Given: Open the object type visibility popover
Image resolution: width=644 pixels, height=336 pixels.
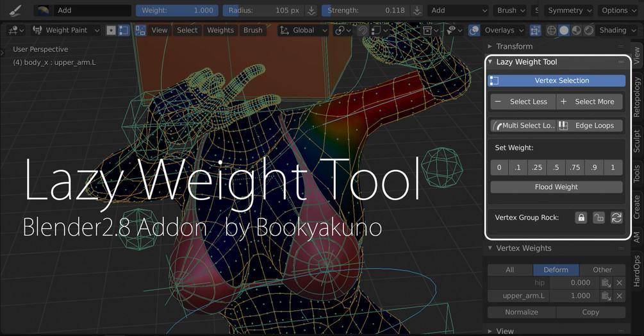Looking at the screenshot, I should point(430,30).
